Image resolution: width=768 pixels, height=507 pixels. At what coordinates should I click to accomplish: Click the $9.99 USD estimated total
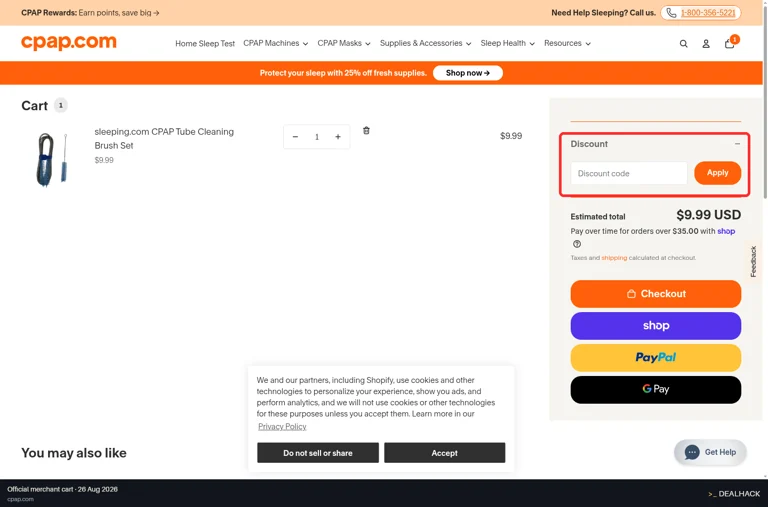pyautogui.click(x=708, y=215)
